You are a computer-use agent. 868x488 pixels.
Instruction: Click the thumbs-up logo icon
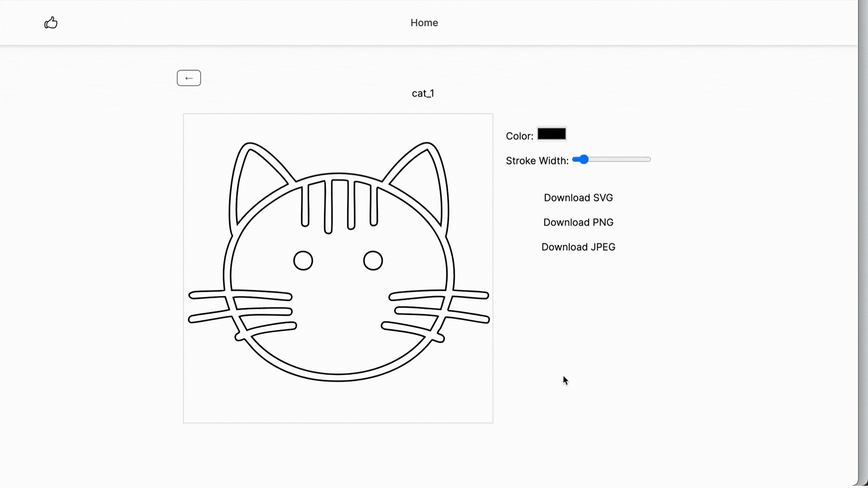51,23
